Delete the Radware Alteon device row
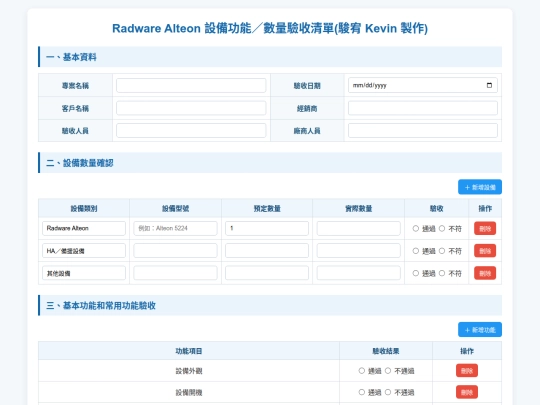 pyautogui.click(x=485, y=228)
